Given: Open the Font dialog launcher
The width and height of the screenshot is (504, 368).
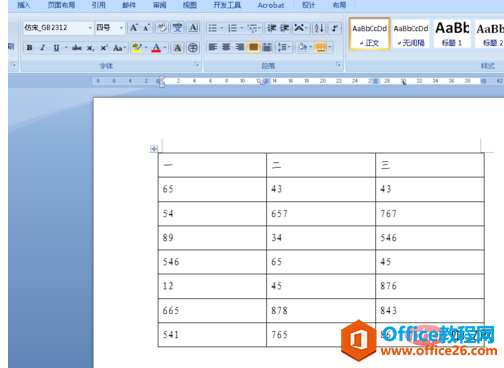Looking at the screenshot, I should click(x=196, y=64).
